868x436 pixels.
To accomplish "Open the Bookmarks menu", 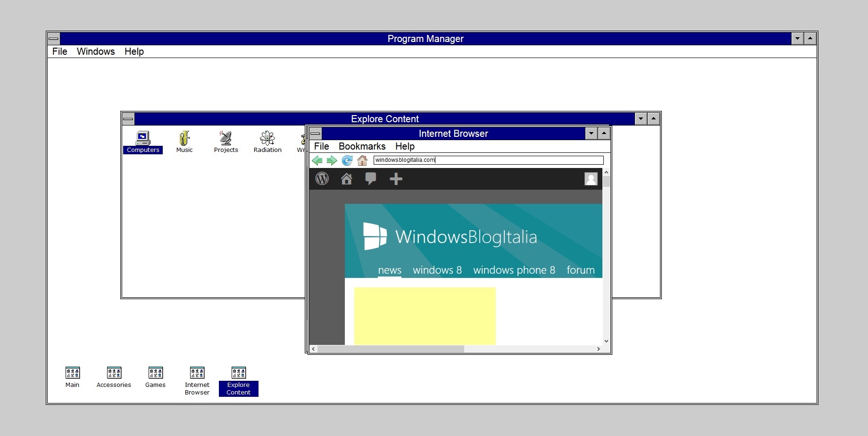I will click(362, 146).
